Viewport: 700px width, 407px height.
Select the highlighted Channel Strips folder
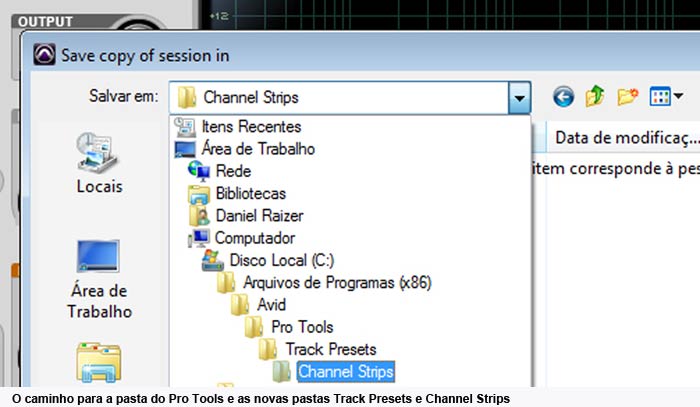[x=346, y=371]
